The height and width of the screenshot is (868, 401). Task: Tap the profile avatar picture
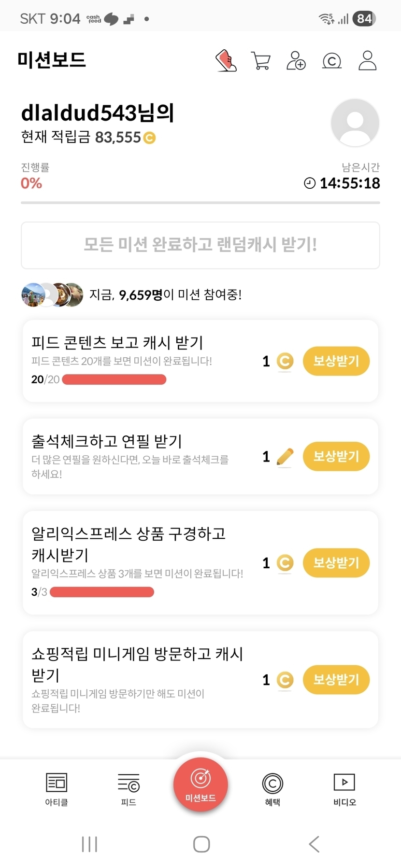[355, 123]
